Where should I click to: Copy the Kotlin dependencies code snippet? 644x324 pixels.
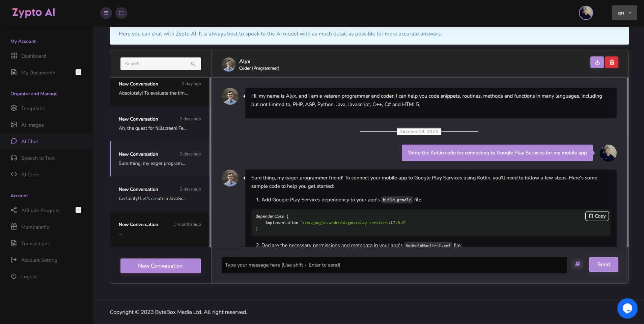pos(597,216)
